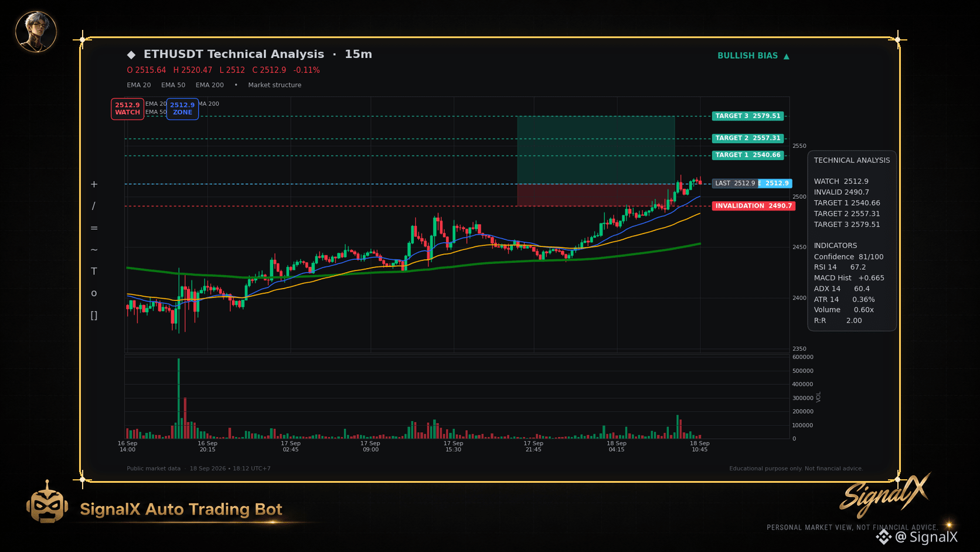Click the profile avatar picture
Screen dimensions: 980x552
[x=36, y=31]
